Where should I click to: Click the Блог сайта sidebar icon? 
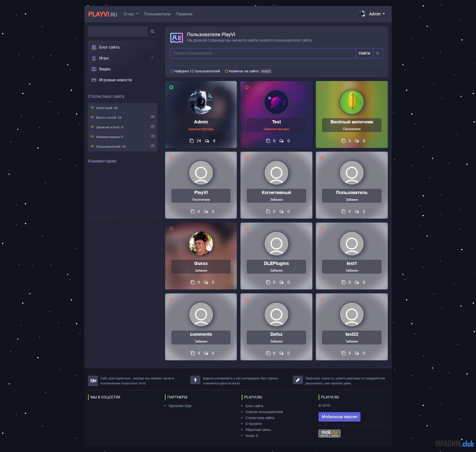tap(94, 47)
